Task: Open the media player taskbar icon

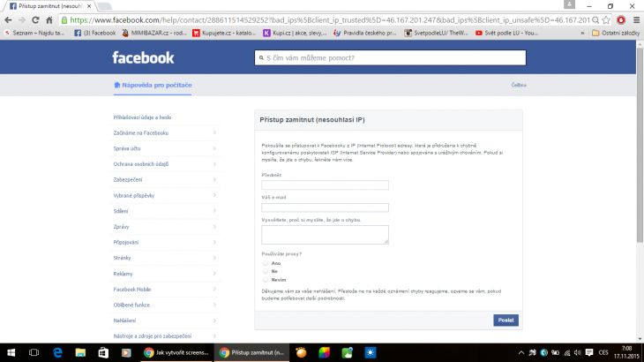Action: coord(126,352)
